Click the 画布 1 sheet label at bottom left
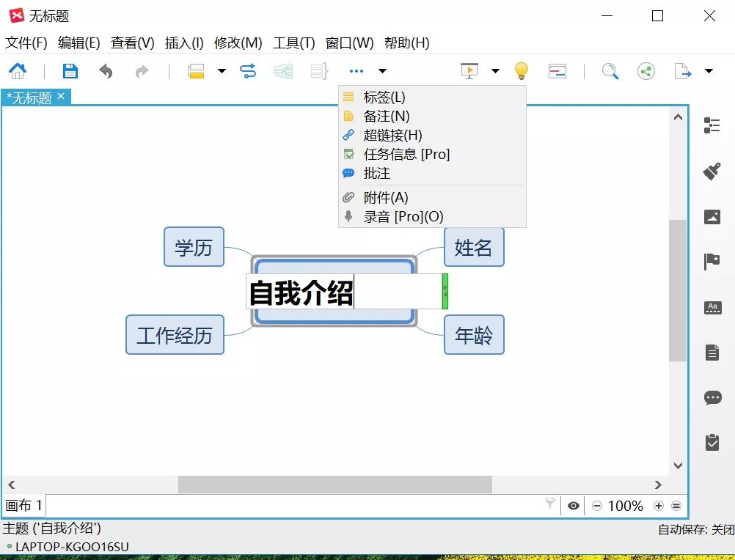The height and width of the screenshot is (560, 735). pos(24,505)
